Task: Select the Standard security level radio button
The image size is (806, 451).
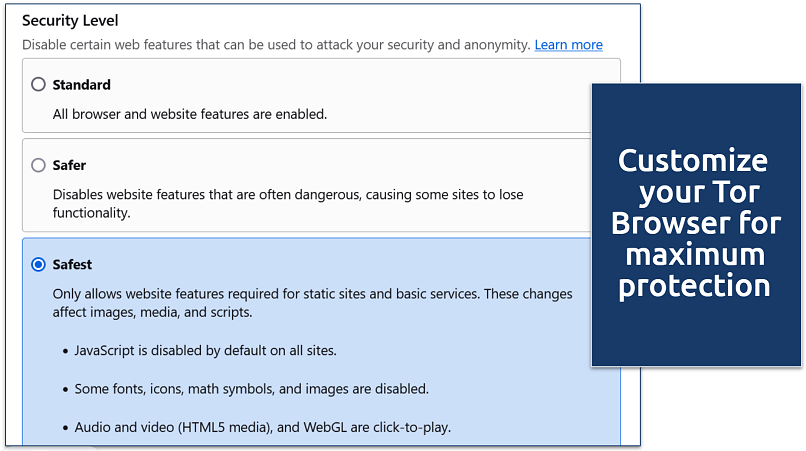Action: 38,85
